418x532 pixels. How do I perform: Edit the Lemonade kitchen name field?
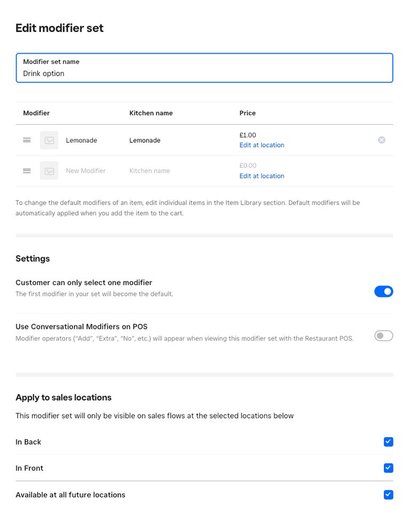(145, 140)
